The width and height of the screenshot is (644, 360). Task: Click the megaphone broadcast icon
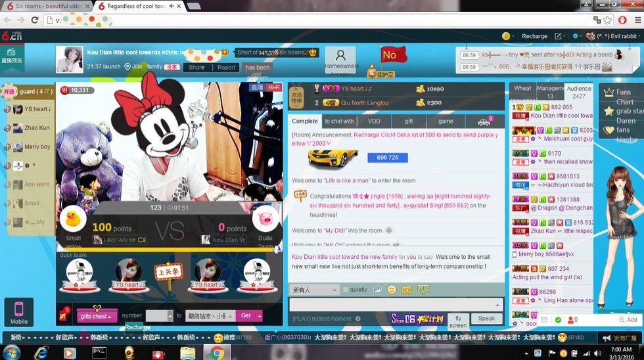point(607,338)
